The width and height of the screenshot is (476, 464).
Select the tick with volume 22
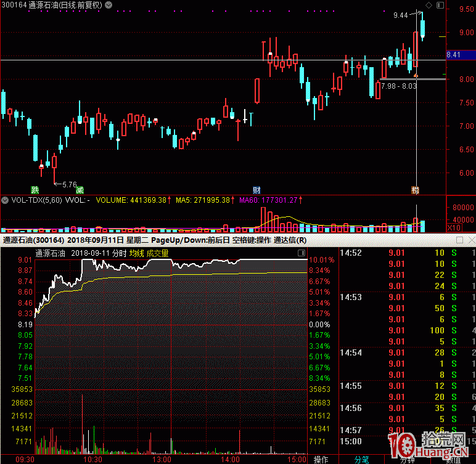407,275
